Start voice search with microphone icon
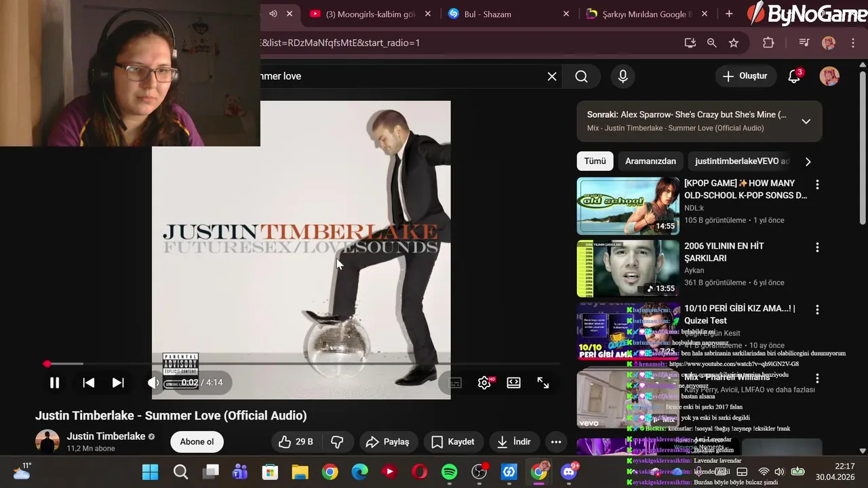This screenshot has height=488, width=868. point(623,77)
